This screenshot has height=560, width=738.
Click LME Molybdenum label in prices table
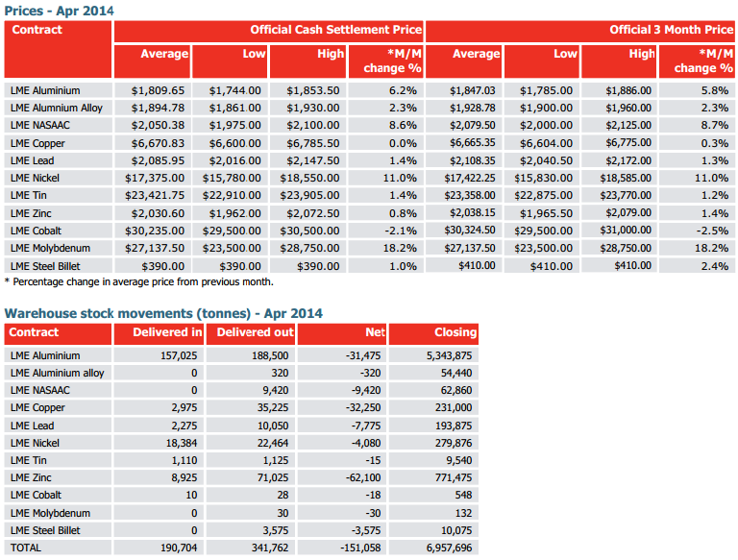tap(50, 248)
